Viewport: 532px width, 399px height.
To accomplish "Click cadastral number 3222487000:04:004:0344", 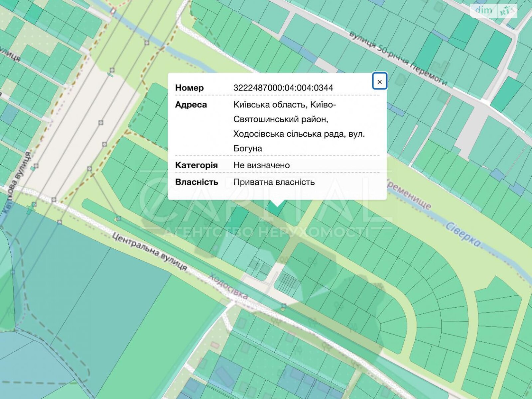I will 283,88.
